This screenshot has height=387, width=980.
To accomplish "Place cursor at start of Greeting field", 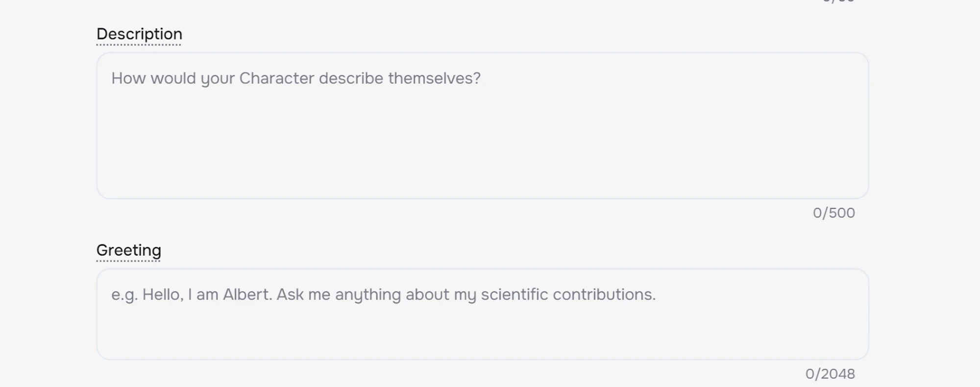I will 112,294.
